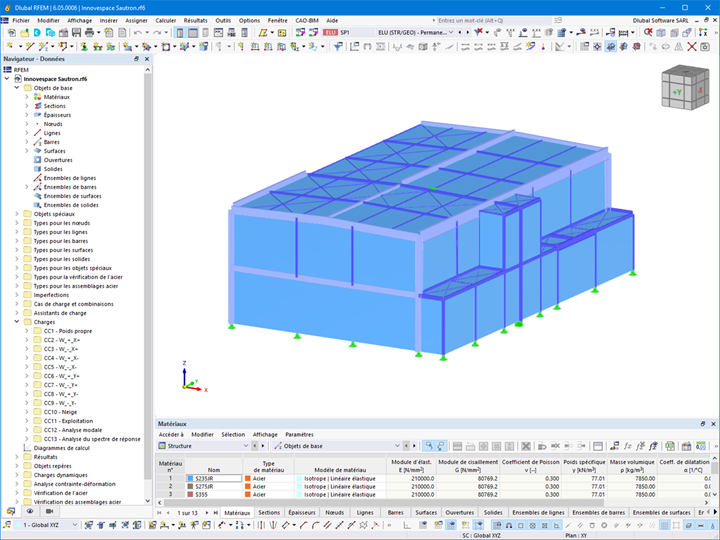The image size is (720, 540).
Task: Click the view cube navigation widget
Action: pyautogui.click(x=685, y=87)
